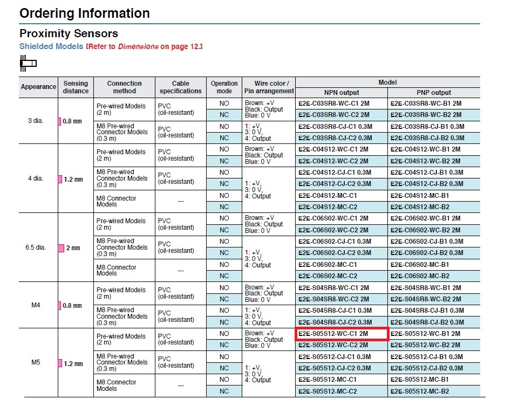The width and height of the screenshot is (532, 413).
Task: Click the Connection method column header
Action: click(124, 87)
